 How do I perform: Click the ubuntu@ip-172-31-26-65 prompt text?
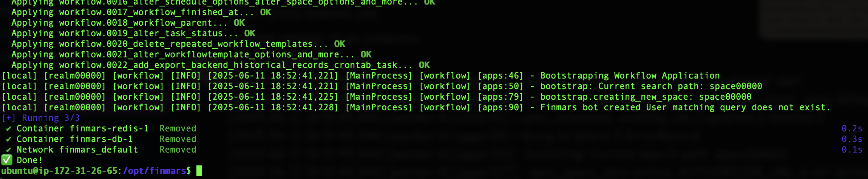59,171
